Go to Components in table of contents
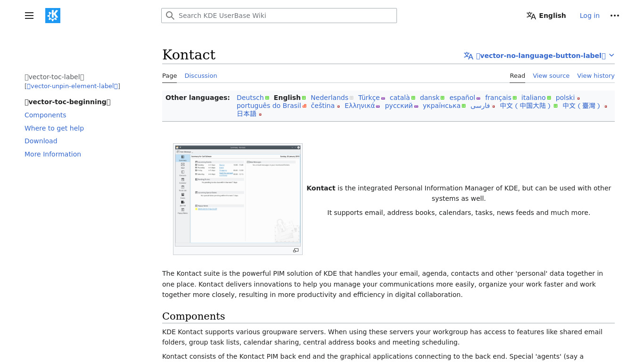Viewport: 644px width, 362px height. (x=45, y=115)
